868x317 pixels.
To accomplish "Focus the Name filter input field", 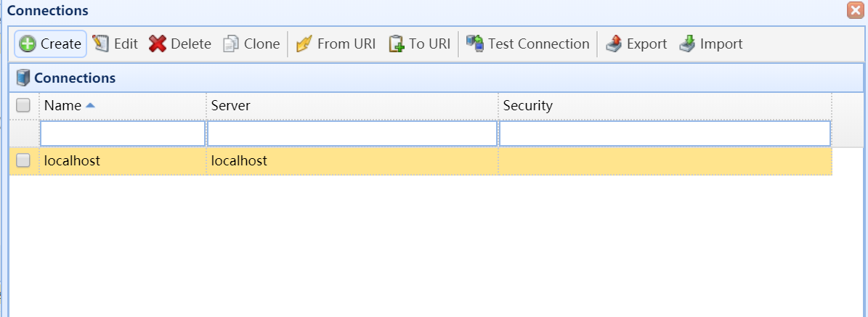I will coord(123,133).
